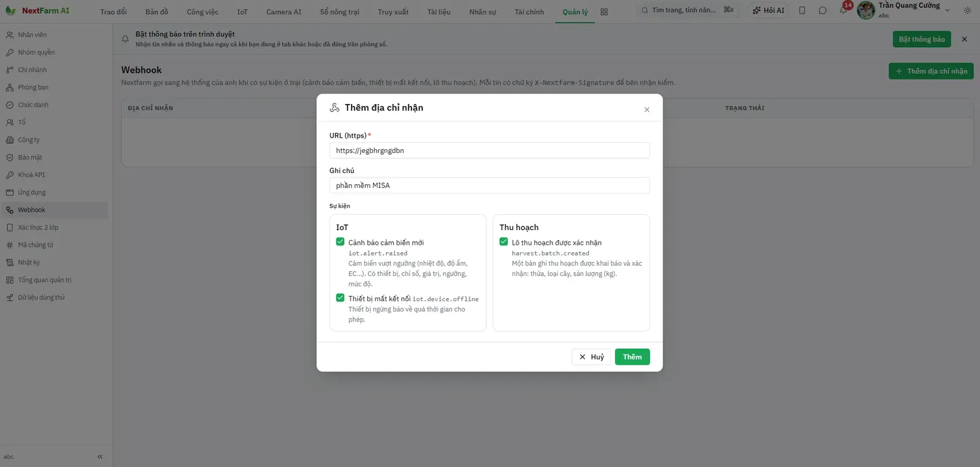Click the Ghi chú input field
This screenshot has height=467, width=980.
click(x=489, y=185)
